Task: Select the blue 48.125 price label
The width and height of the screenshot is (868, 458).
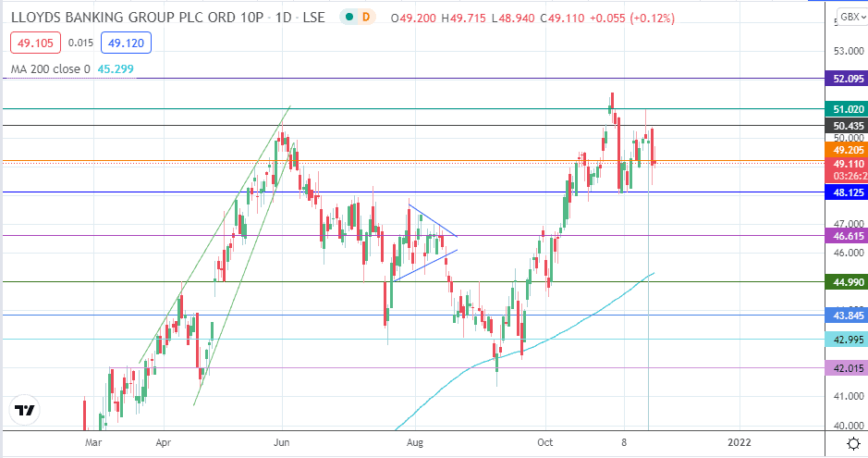Action: 847,192
